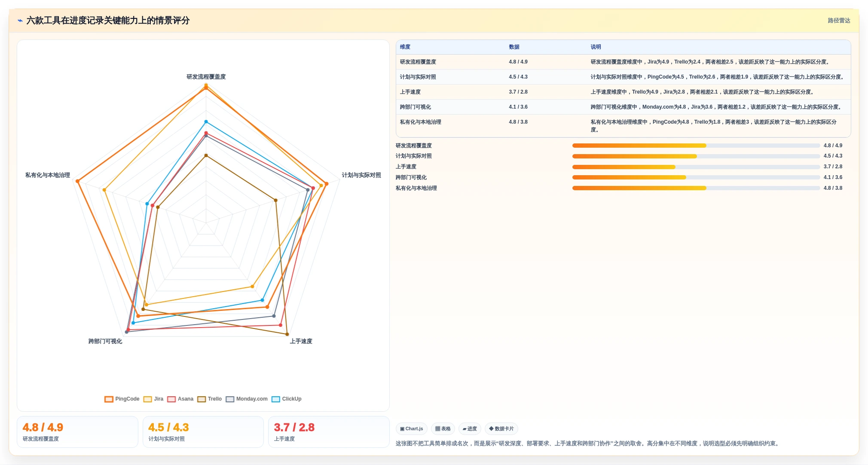Image resolution: width=868 pixels, height=465 pixels.
Task: Open the 3.7 / 2.8 上手速度 data card
Action: [329, 432]
